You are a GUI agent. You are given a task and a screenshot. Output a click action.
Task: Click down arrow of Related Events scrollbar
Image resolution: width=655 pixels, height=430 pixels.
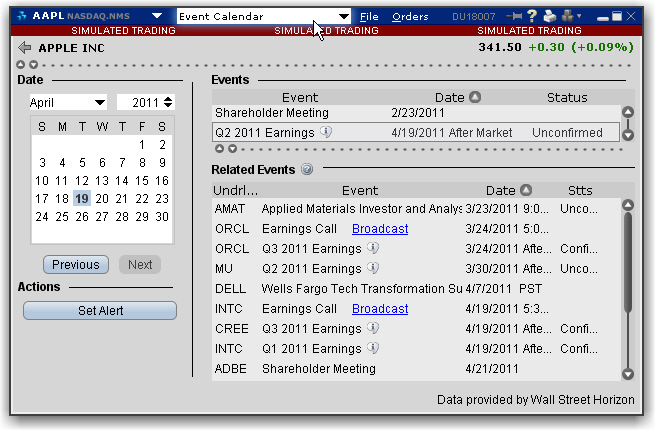coord(628,374)
